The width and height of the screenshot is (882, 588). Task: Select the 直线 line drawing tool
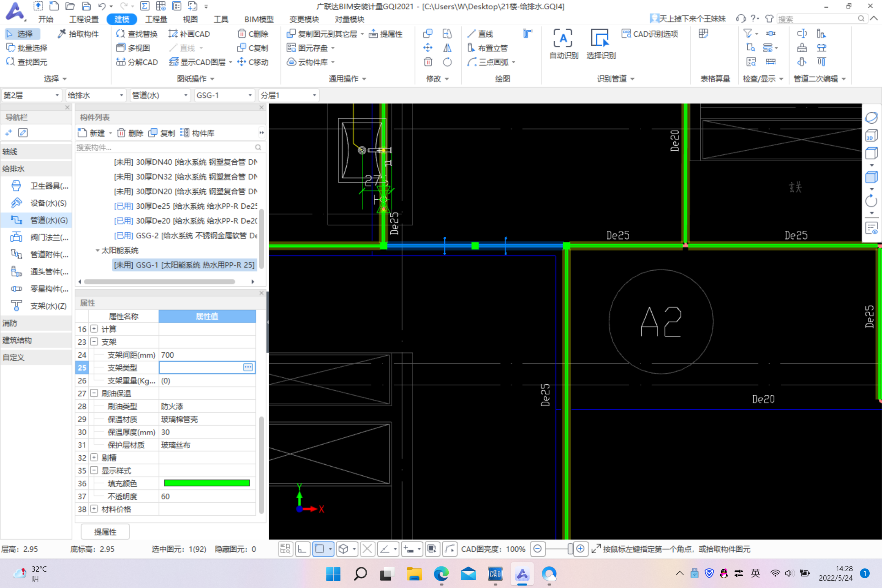[481, 34]
